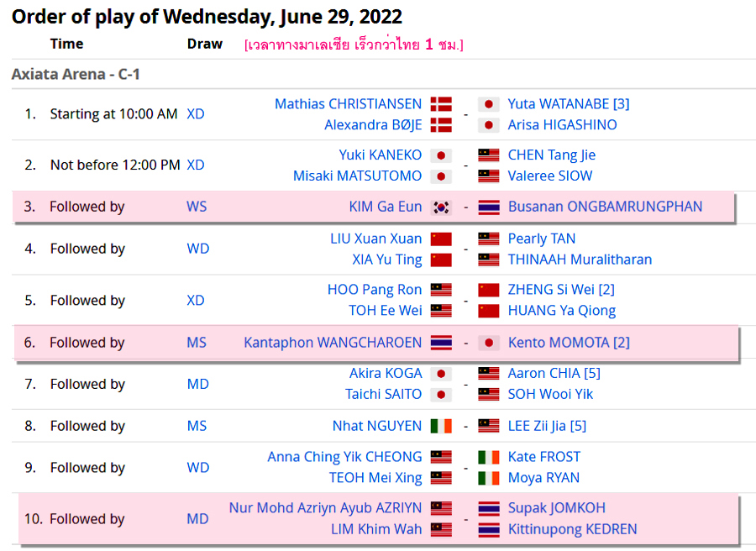The image size is (756, 551).
Task: Open the MD draw link in match 10
Action: click(x=197, y=519)
